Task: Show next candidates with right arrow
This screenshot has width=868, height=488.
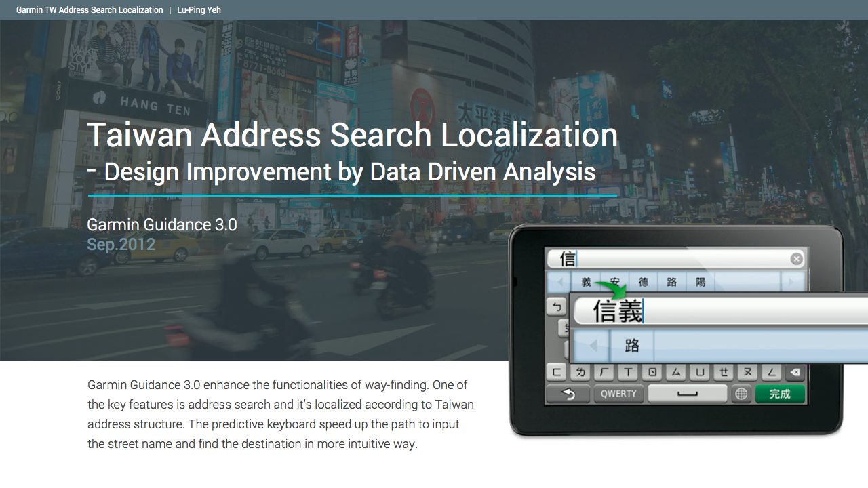Action: click(x=793, y=282)
